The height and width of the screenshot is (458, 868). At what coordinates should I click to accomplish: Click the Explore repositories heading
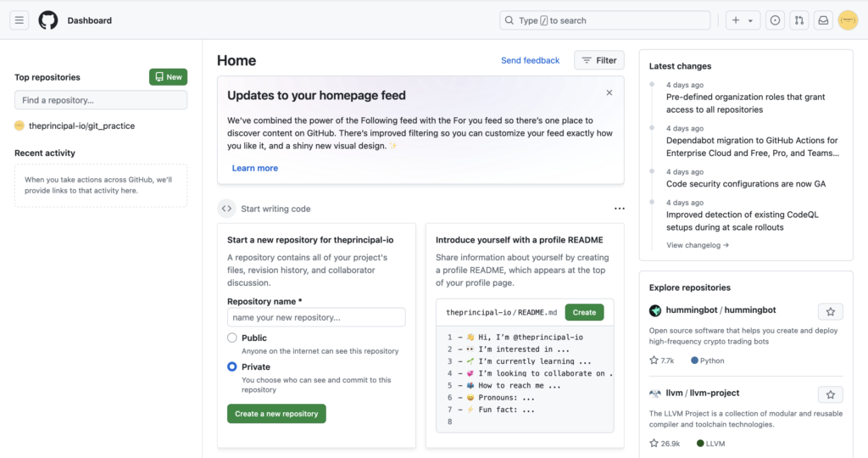(x=690, y=288)
